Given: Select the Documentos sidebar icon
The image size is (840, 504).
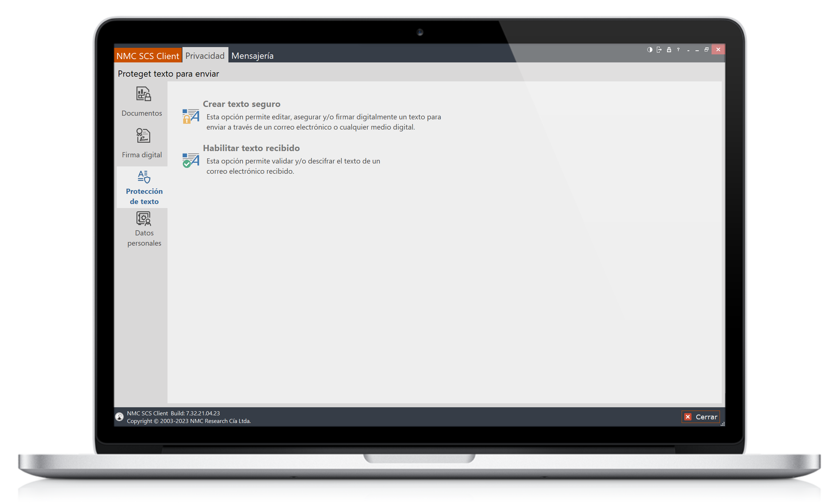Looking at the screenshot, I should click(144, 94).
